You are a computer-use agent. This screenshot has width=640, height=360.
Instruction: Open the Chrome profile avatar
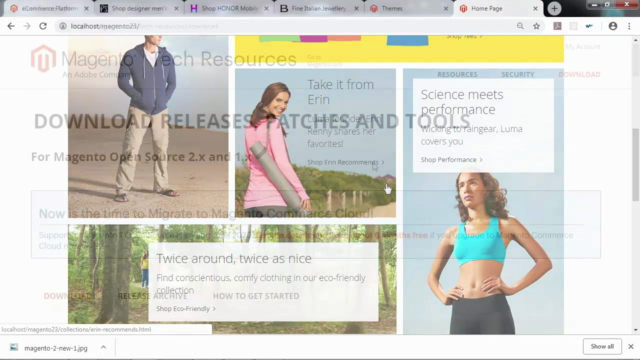[x=613, y=26]
